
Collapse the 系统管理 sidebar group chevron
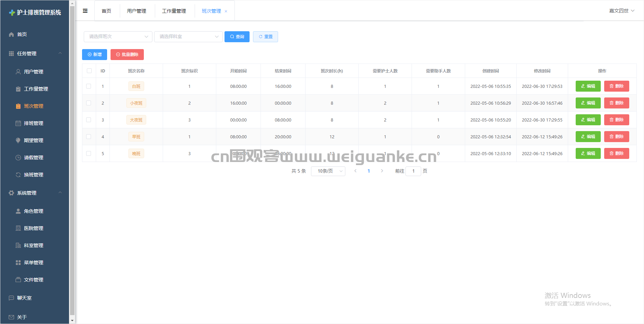(x=60, y=193)
